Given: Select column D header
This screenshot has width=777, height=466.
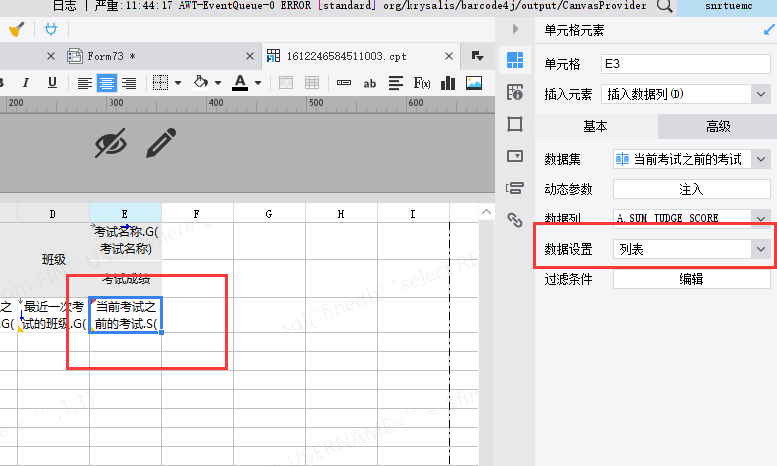Looking at the screenshot, I should (53, 214).
